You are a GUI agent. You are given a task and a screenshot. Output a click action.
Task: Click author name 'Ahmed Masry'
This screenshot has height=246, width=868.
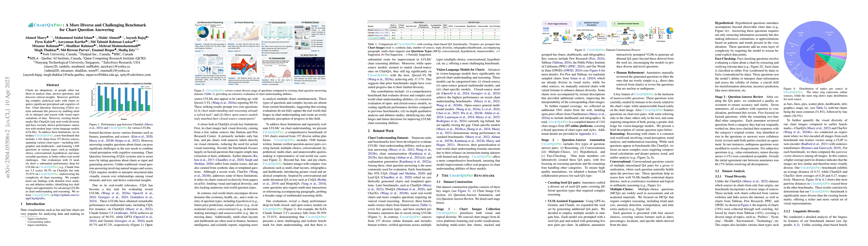tap(36, 38)
